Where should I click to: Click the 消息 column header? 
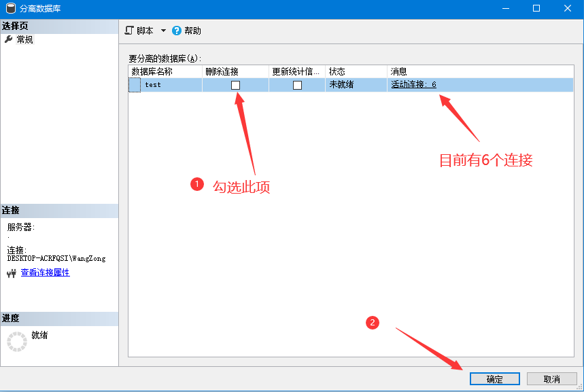click(480, 71)
